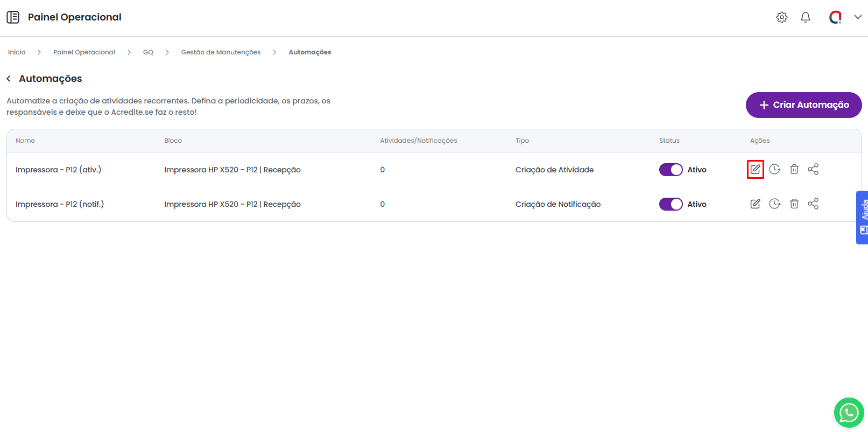
Task: Click the Criar Automação button
Action: pyautogui.click(x=803, y=105)
